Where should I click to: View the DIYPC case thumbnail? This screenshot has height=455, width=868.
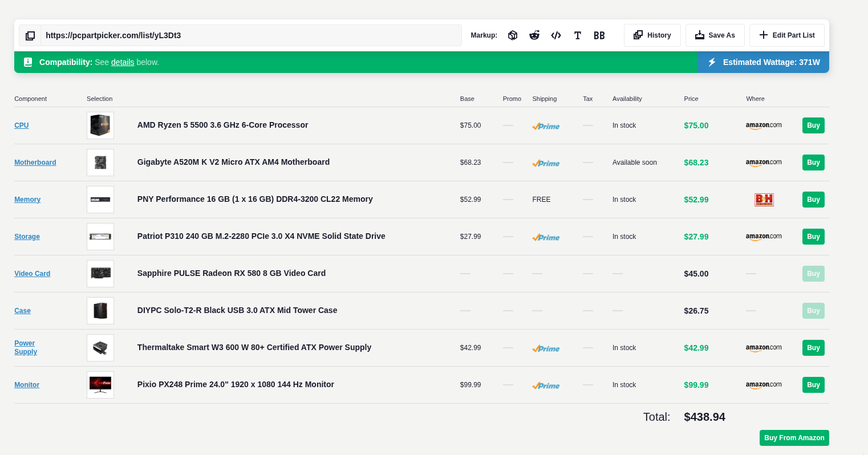(100, 311)
